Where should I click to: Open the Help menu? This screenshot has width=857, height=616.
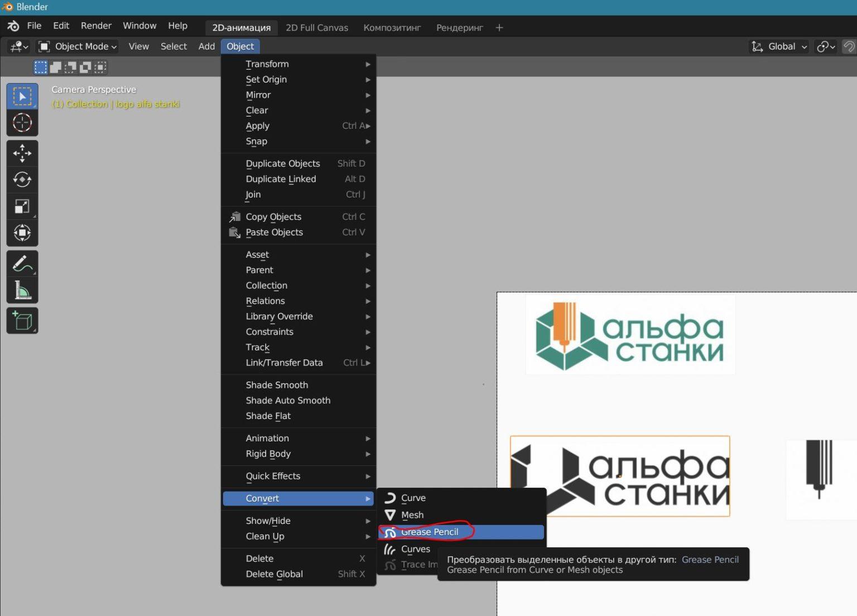(177, 26)
